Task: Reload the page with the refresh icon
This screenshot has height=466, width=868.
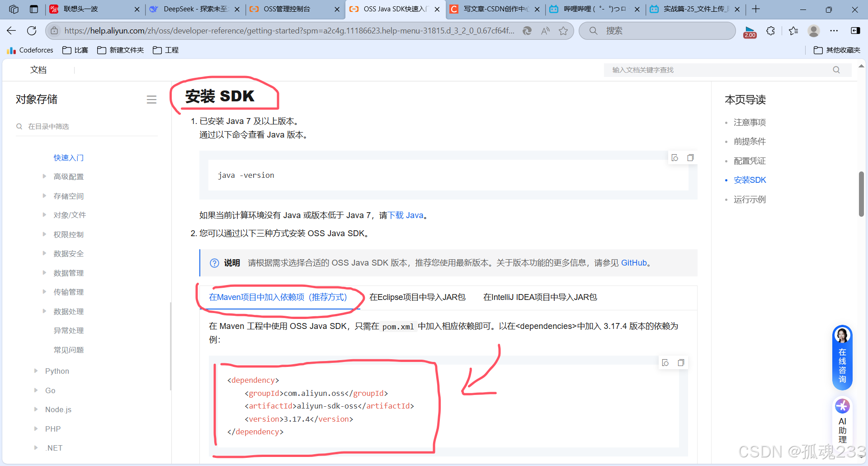Action: tap(32, 31)
